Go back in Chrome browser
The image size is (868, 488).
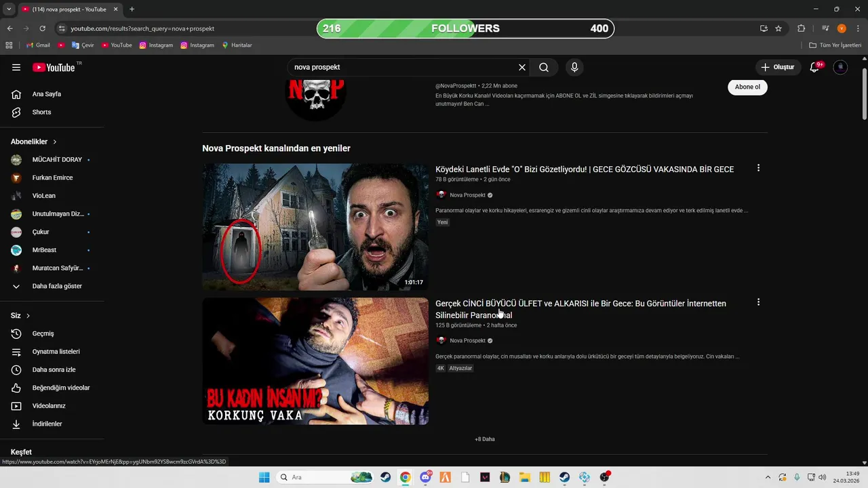[9, 28]
